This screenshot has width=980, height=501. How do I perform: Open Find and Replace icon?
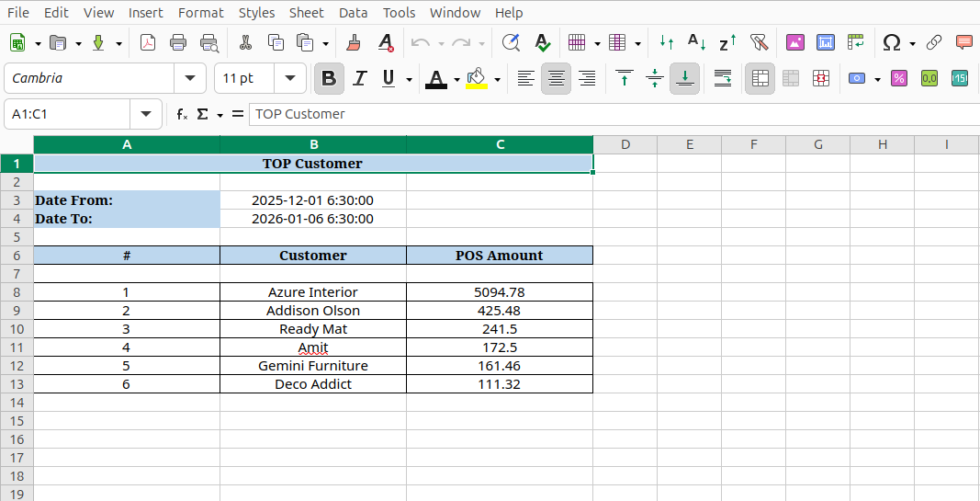tap(512, 43)
